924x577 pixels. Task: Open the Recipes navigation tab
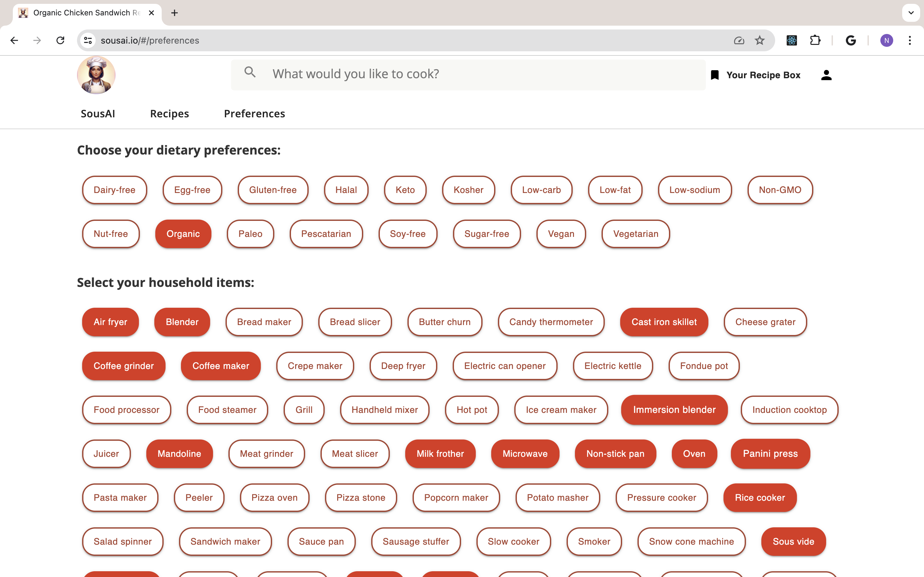pyautogui.click(x=170, y=113)
